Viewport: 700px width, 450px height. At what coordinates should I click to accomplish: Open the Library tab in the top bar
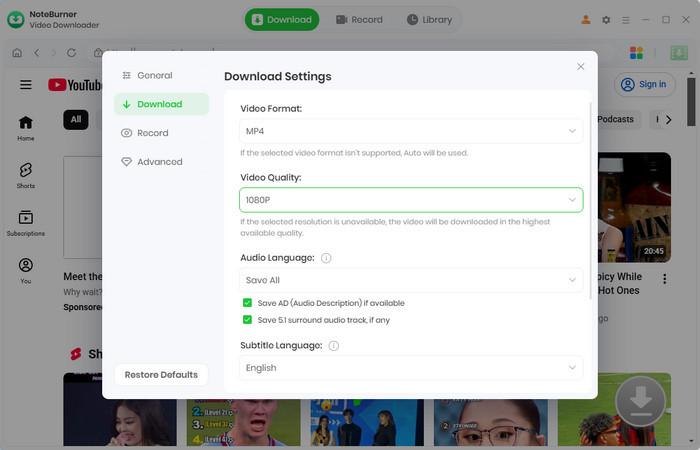429,20
